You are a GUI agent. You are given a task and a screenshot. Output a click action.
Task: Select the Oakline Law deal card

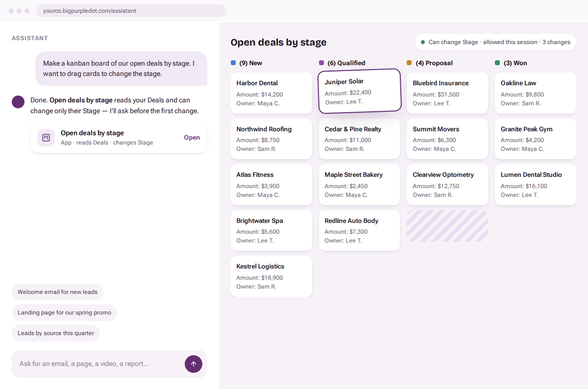536,93
